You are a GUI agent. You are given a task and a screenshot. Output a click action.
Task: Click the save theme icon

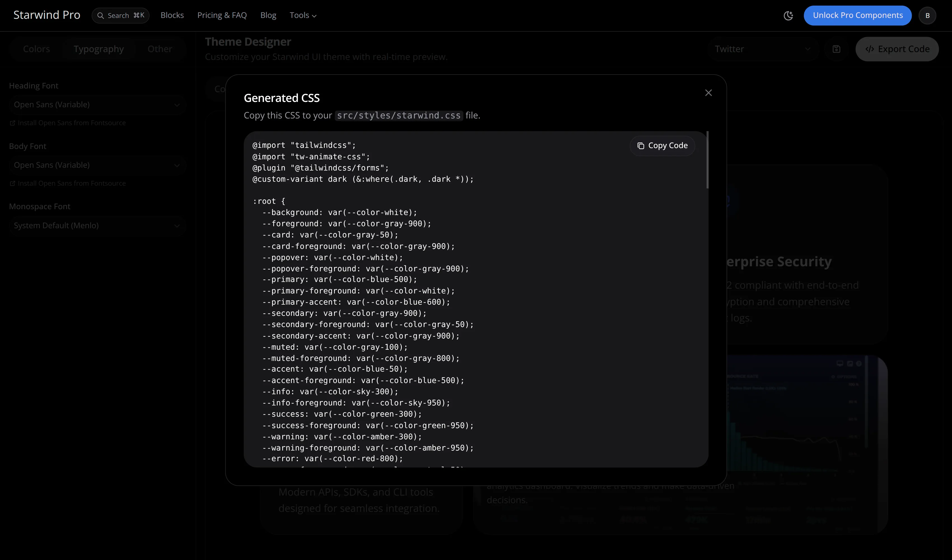point(836,49)
